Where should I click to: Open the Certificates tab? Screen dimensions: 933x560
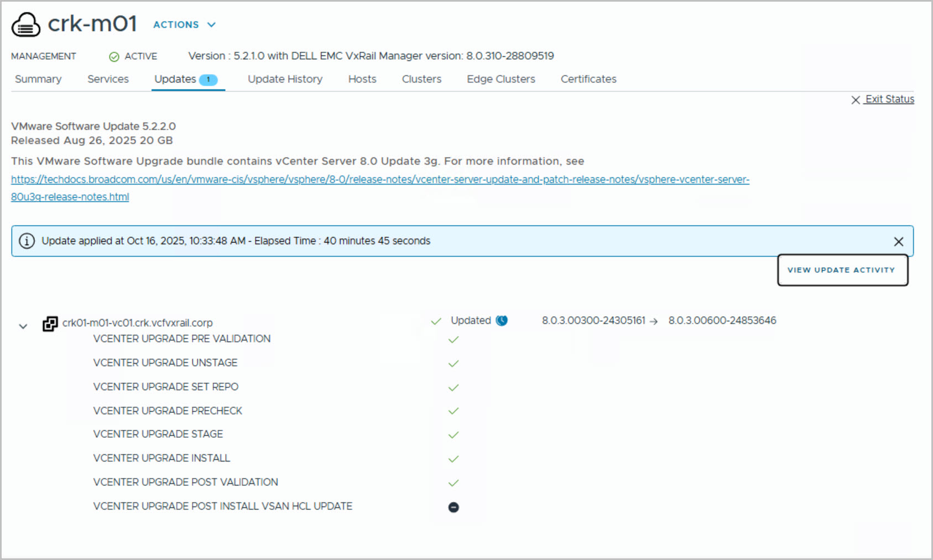pos(588,79)
